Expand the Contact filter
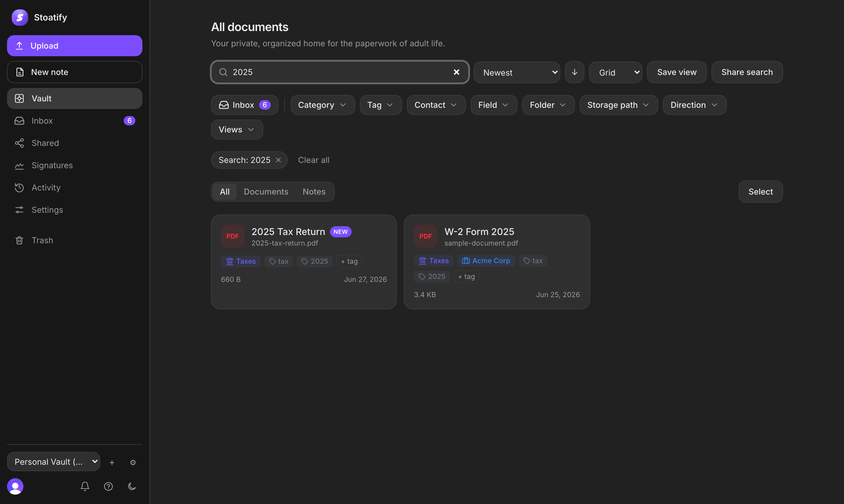This screenshot has width=844, height=504. click(x=436, y=105)
